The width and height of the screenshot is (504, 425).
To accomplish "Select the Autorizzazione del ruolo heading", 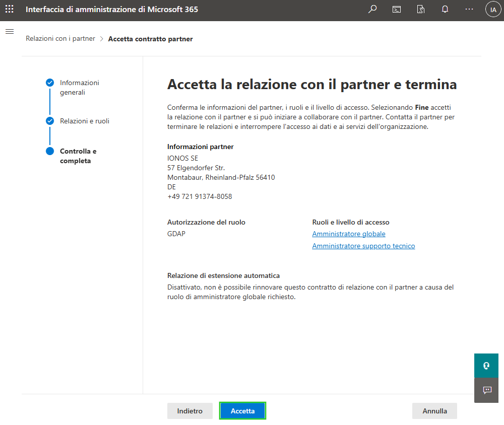I will pyautogui.click(x=206, y=222).
